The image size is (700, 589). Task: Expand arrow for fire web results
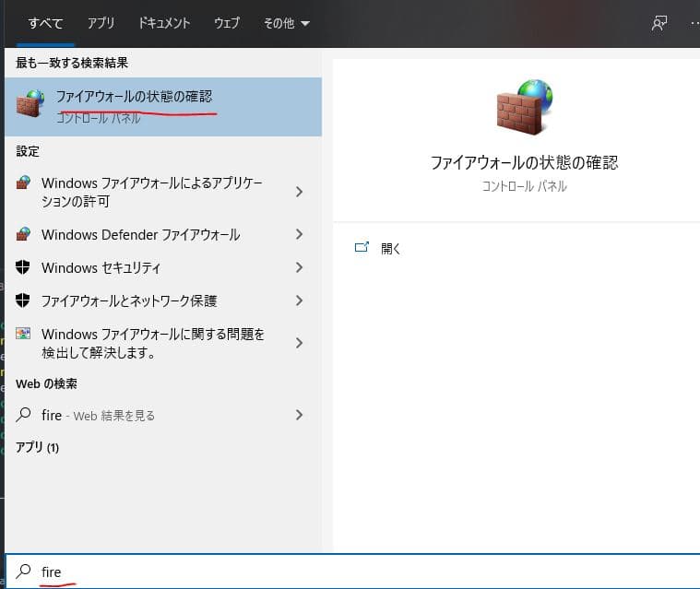(299, 416)
